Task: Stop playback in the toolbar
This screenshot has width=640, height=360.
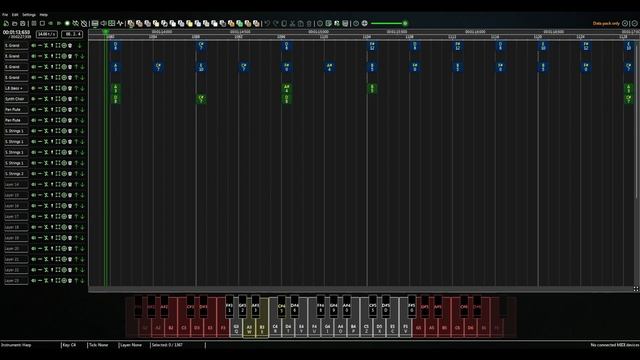Action: click(42, 24)
